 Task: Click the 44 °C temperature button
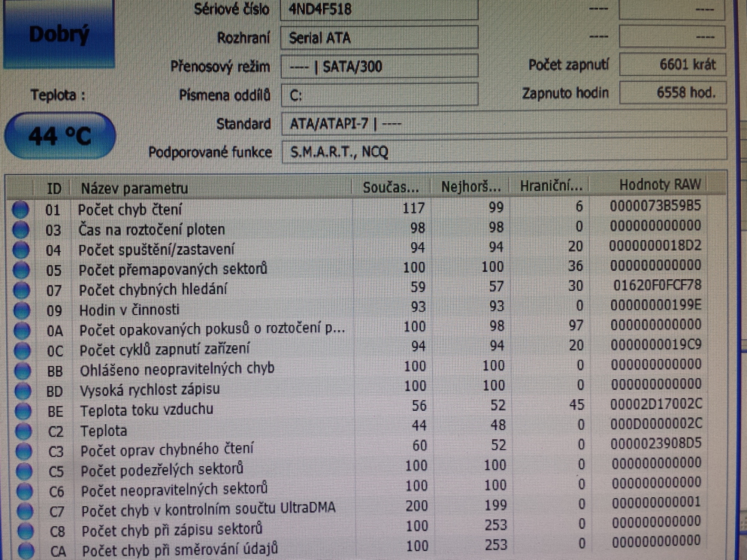click(60, 136)
